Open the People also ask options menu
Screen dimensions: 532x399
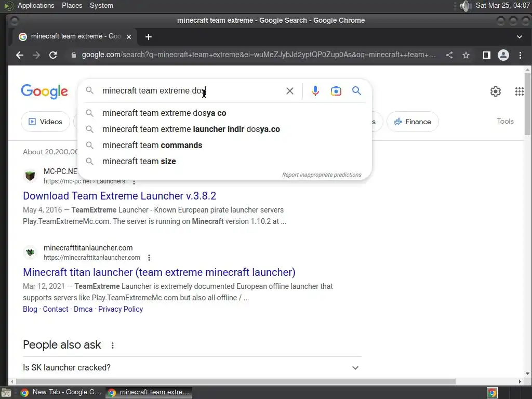pyautogui.click(x=113, y=345)
